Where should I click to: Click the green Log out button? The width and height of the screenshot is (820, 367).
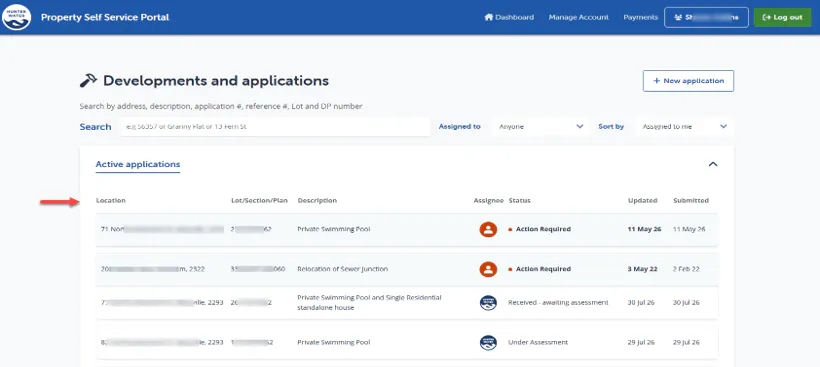pos(782,17)
